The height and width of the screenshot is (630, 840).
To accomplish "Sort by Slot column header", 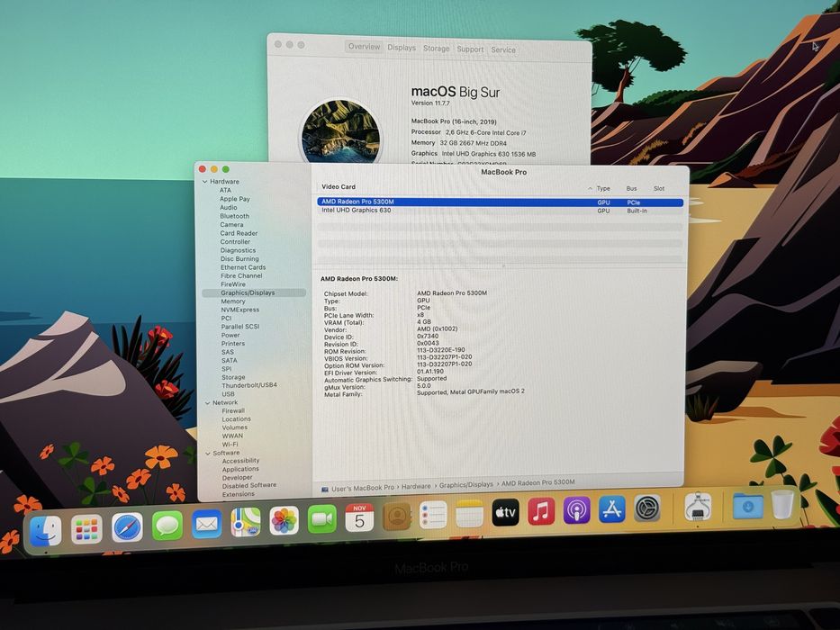I will (659, 189).
